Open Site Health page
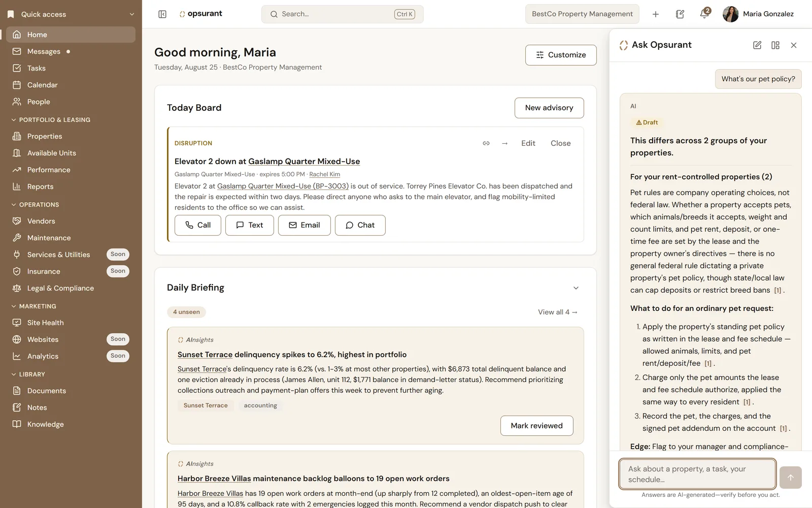This screenshot has height=508, width=812. coord(71,323)
